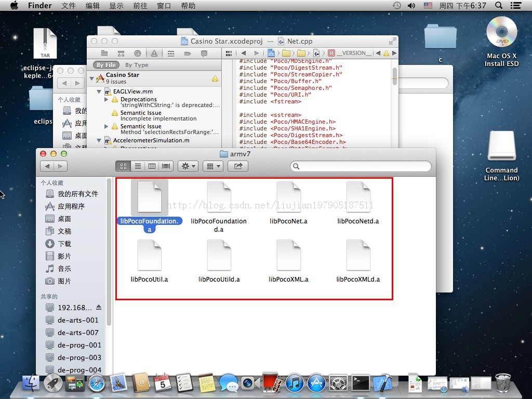Go back in the armv7 Finder window
The width and height of the screenshot is (532, 399).
[47, 166]
